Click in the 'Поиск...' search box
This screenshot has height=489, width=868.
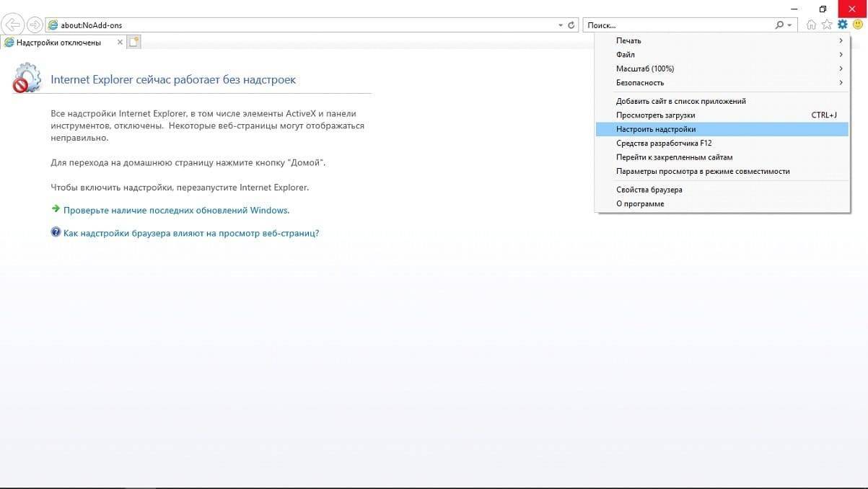click(x=678, y=25)
